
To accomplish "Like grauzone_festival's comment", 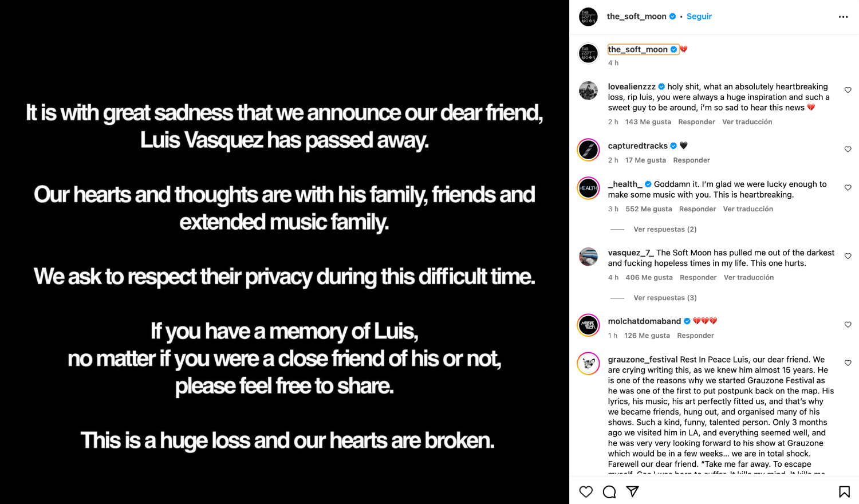I will point(848,363).
